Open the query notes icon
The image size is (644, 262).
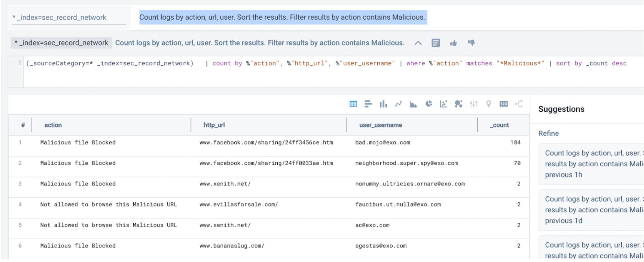click(x=436, y=43)
